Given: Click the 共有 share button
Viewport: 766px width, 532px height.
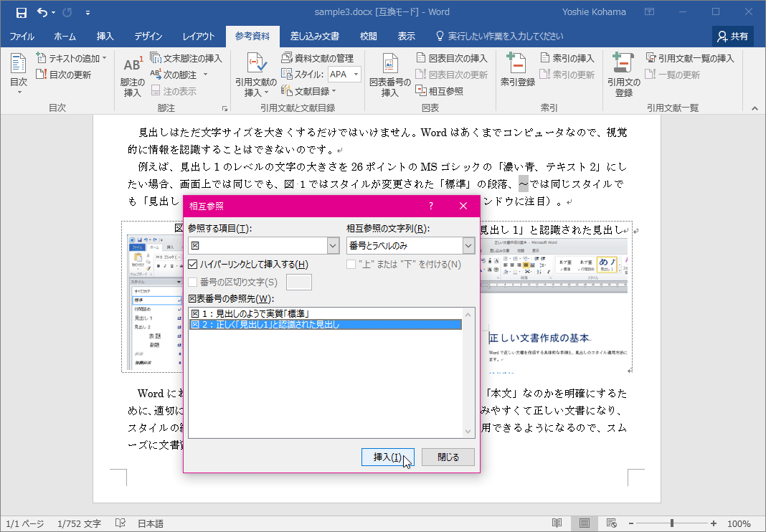Looking at the screenshot, I should [x=733, y=36].
